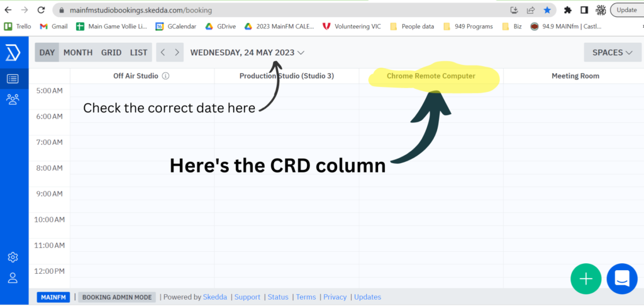
Task: Switch to Month view
Action: tap(78, 53)
